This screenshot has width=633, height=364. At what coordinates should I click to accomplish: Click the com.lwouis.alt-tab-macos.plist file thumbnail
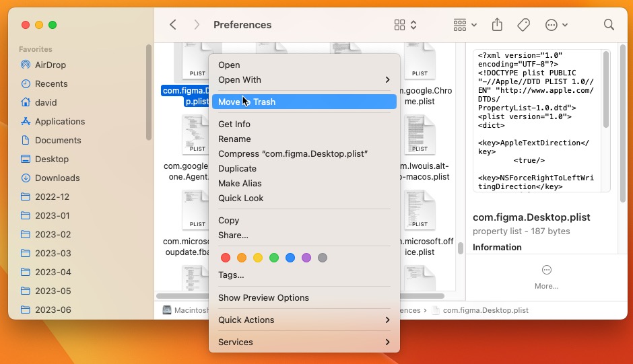point(420,135)
